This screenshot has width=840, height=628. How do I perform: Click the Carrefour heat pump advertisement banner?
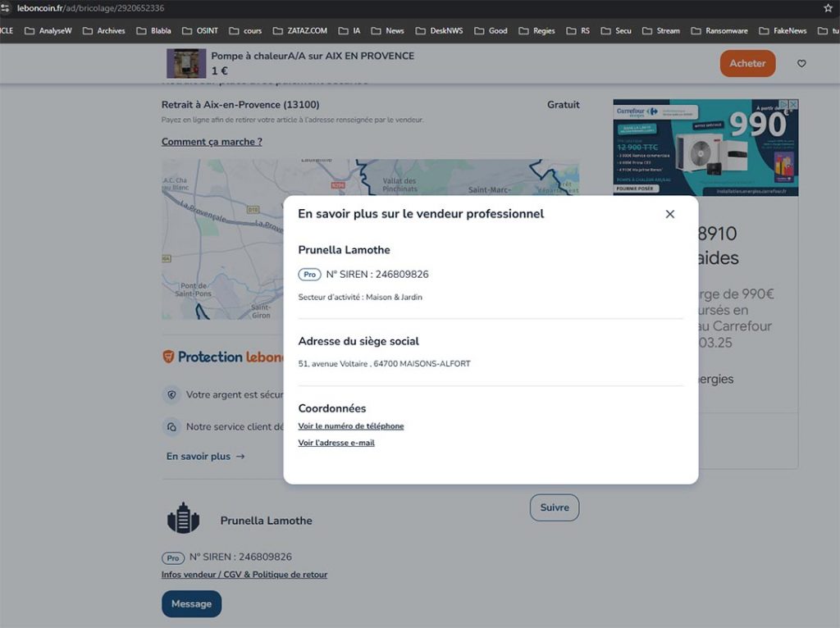click(705, 148)
